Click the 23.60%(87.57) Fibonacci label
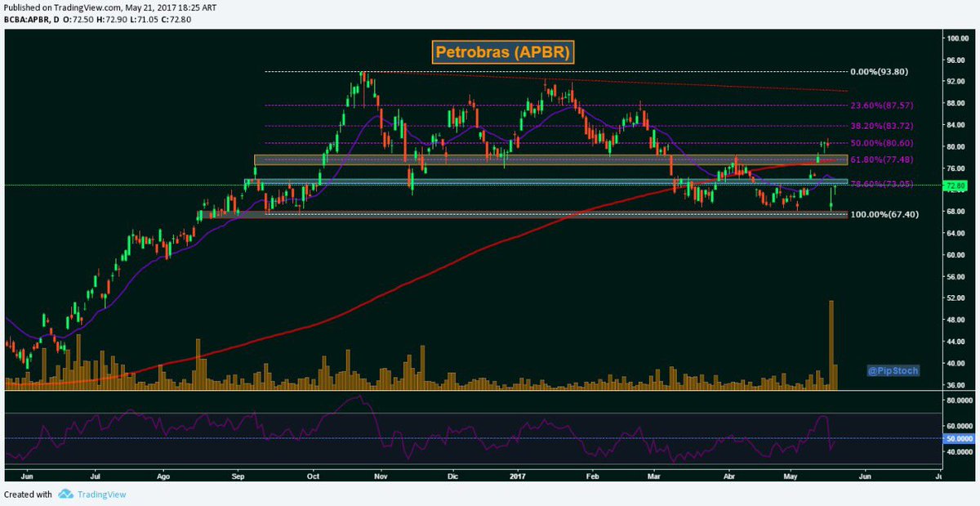Screen dimensions: 980x506 882,106
